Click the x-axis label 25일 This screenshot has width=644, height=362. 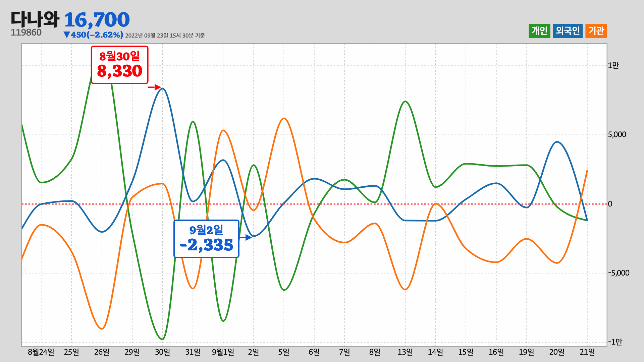[71, 352]
